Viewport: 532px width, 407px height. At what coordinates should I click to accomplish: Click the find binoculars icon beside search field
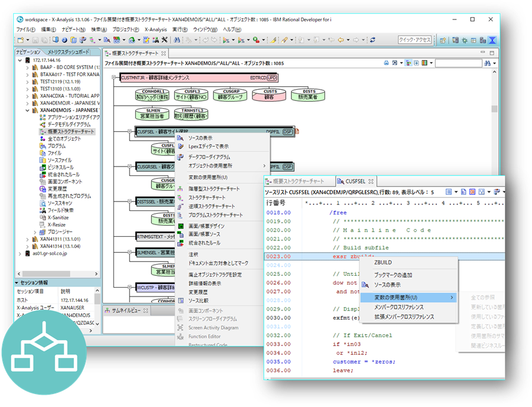[488, 63]
